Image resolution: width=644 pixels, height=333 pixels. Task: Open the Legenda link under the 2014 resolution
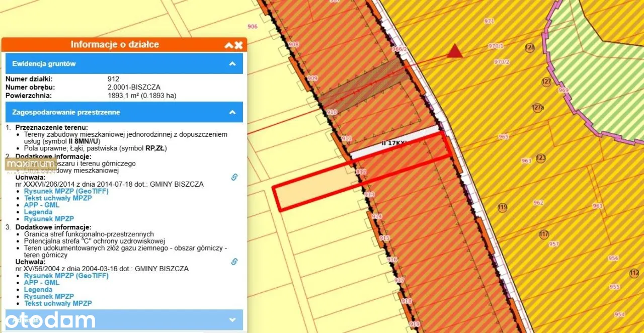(x=38, y=212)
